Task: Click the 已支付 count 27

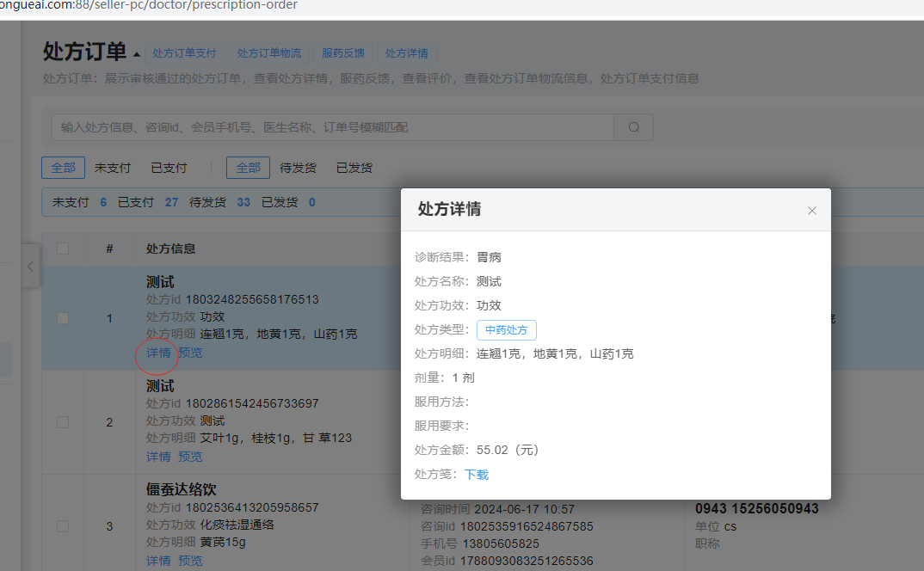Action: [x=171, y=202]
